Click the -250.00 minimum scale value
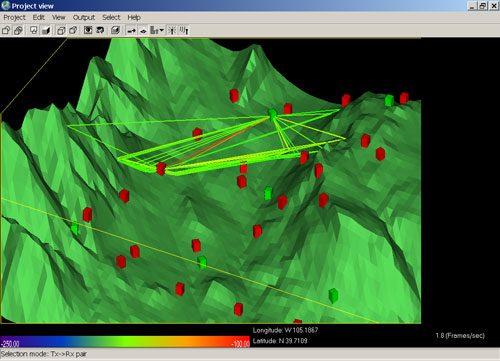This screenshot has height=361, width=500. (10, 343)
